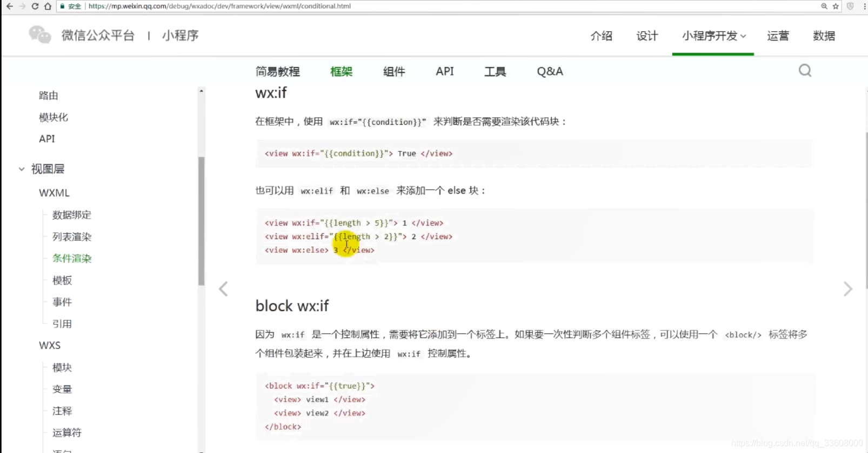Switch to the 组件 tab
This screenshot has height=453, width=868.
[x=394, y=72]
